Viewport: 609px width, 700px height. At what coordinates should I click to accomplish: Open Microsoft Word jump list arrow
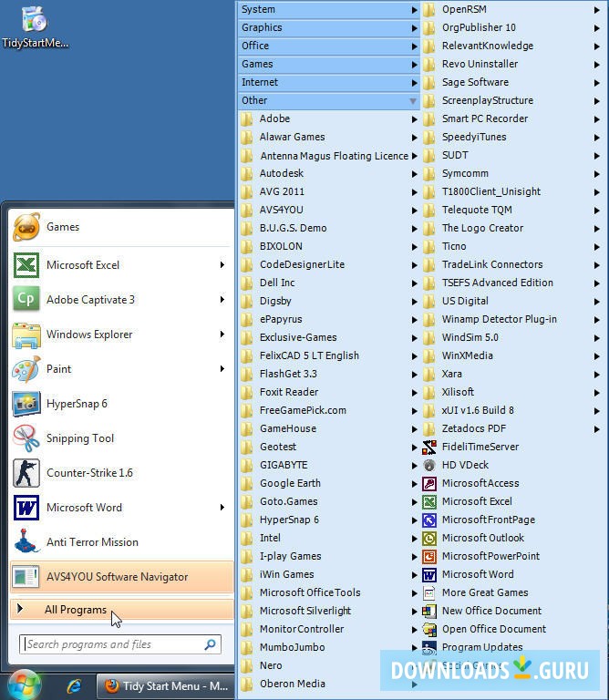tap(222, 507)
